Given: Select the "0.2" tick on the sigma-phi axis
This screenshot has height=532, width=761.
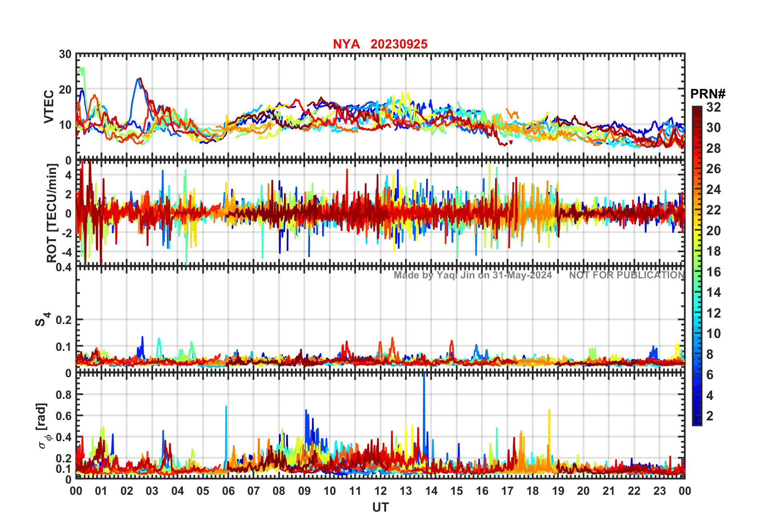Looking at the screenshot, I should point(64,458).
